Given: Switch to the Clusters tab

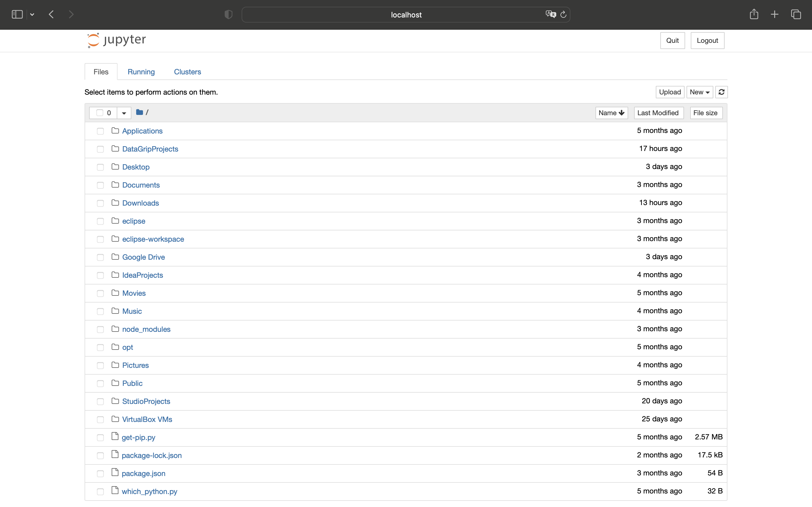Looking at the screenshot, I should click(187, 72).
